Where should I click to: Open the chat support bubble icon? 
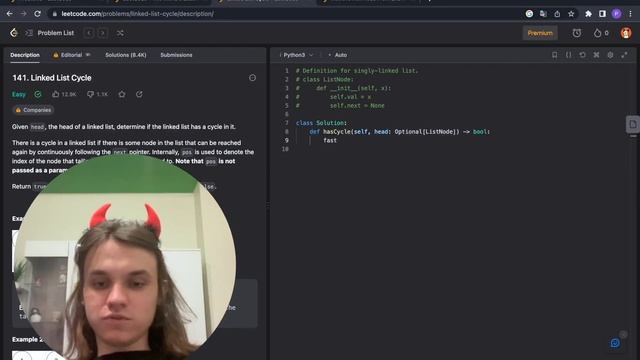(x=615, y=343)
